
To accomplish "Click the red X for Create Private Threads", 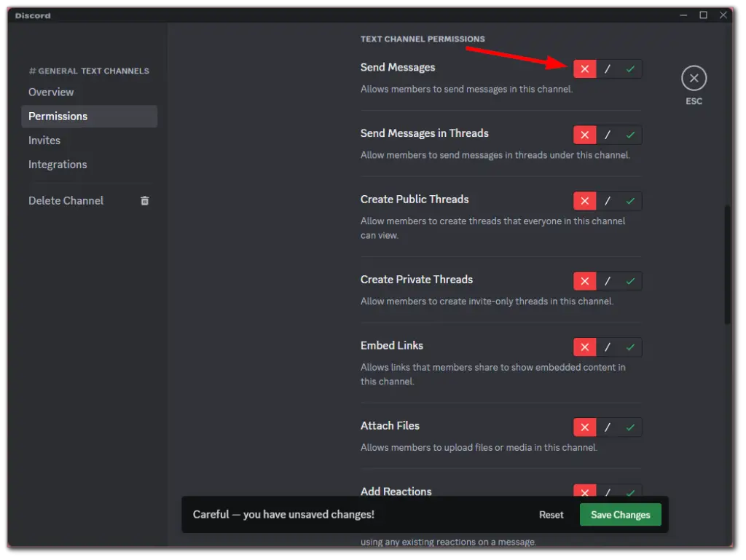I will [584, 280].
